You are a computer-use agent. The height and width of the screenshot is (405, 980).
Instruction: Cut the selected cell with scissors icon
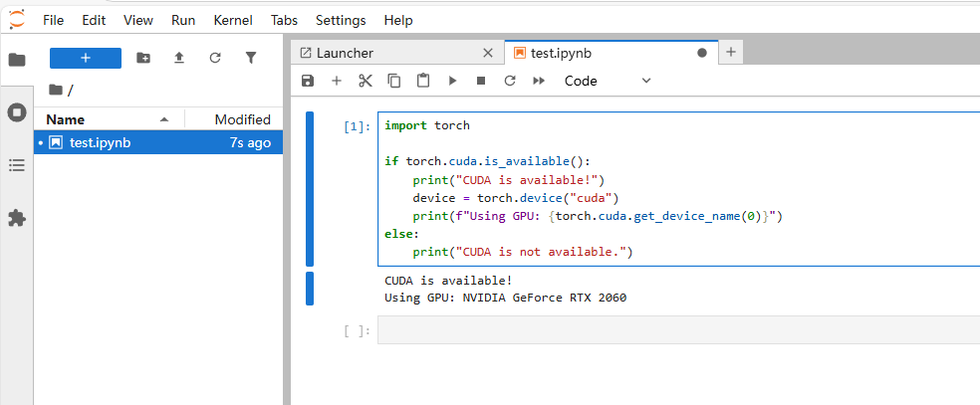coord(366,81)
